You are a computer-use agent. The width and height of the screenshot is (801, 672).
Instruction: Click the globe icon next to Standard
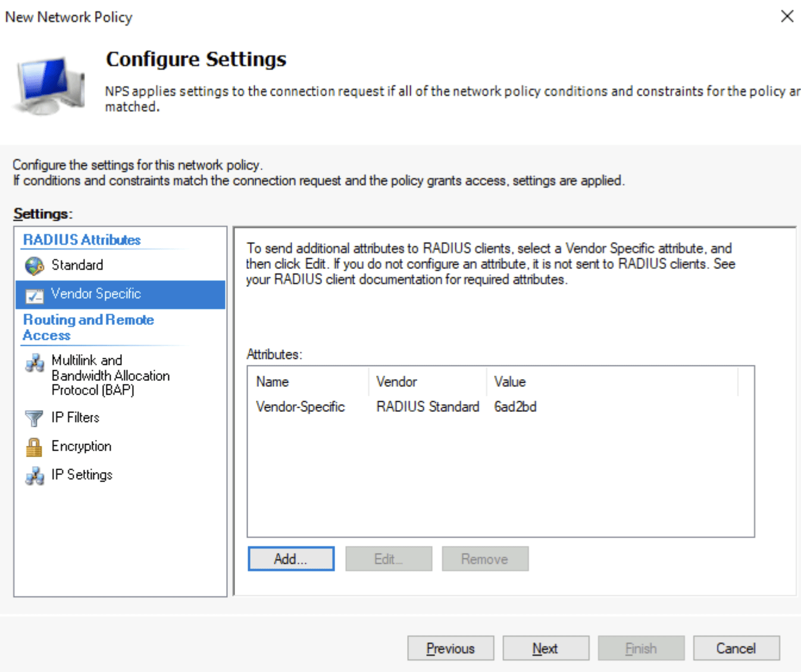(x=34, y=265)
